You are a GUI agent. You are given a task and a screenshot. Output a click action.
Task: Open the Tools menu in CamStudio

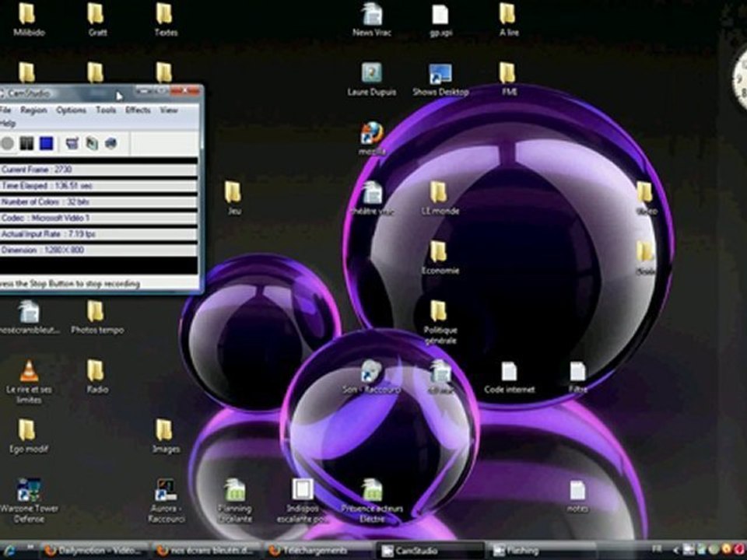point(106,110)
